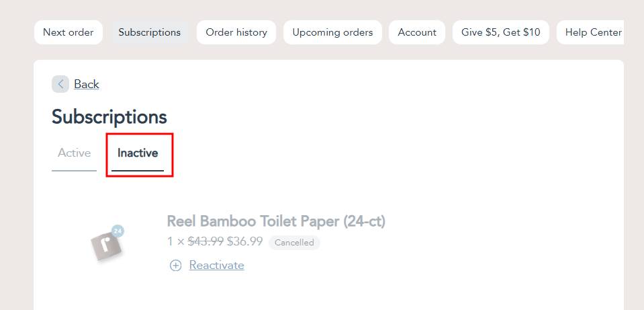Select the Subscriptions navigation pill
Screen dimensions: 644x310
(150, 32)
